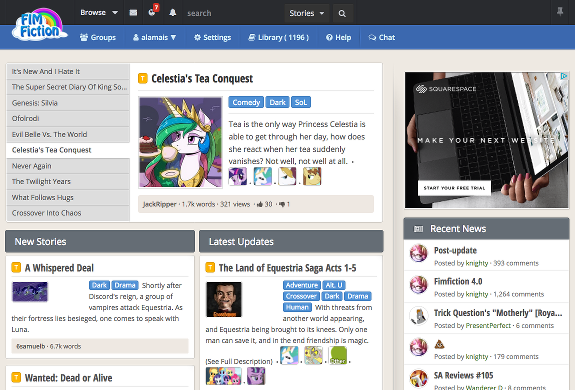Click the pin icon in top bar
Image resolution: width=575 pixels, height=390 pixels.
tap(560, 12)
